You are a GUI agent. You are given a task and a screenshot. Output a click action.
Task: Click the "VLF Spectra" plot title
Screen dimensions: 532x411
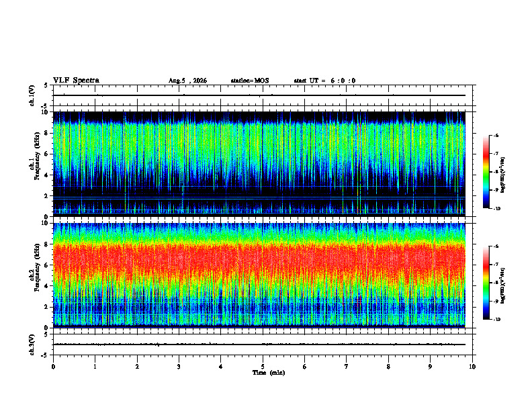76,81
